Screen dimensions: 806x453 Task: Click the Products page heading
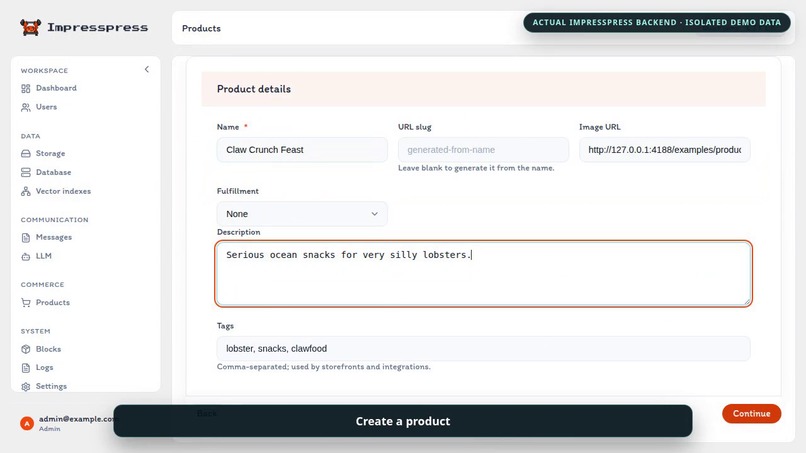(x=201, y=28)
